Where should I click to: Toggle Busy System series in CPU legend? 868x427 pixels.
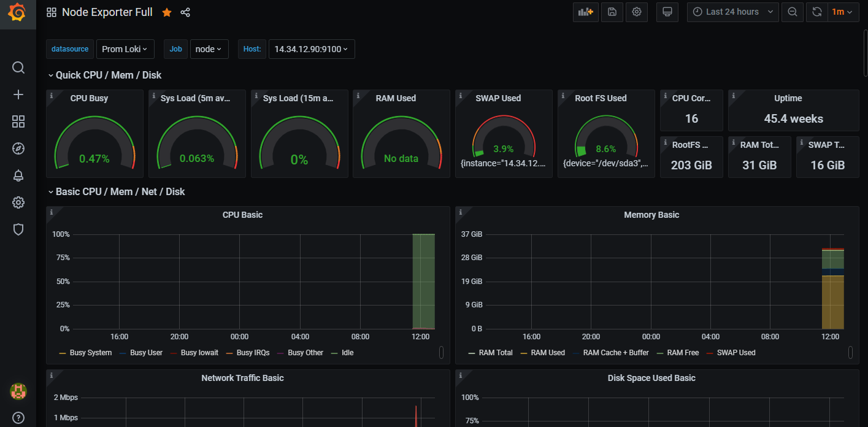91,353
